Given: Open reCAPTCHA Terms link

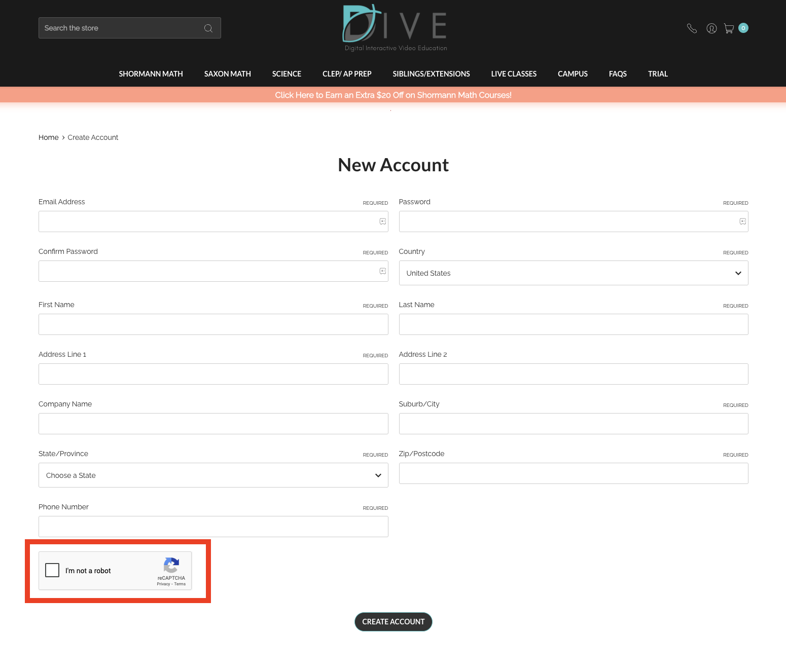Looking at the screenshot, I should pyautogui.click(x=180, y=584).
